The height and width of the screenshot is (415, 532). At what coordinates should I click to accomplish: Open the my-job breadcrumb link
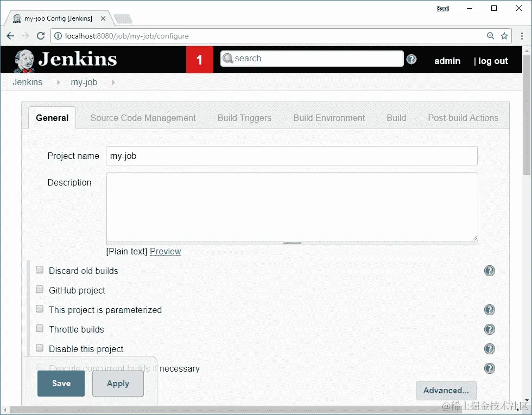84,82
